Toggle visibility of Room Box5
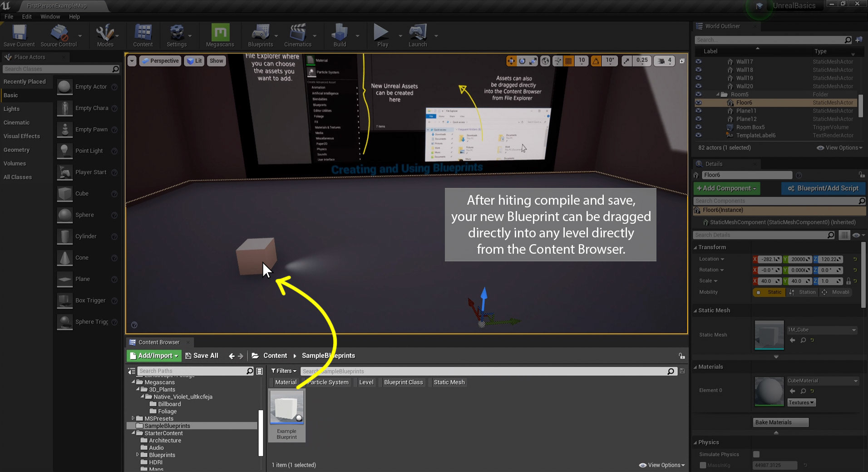The image size is (868, 472). (698, 127)
